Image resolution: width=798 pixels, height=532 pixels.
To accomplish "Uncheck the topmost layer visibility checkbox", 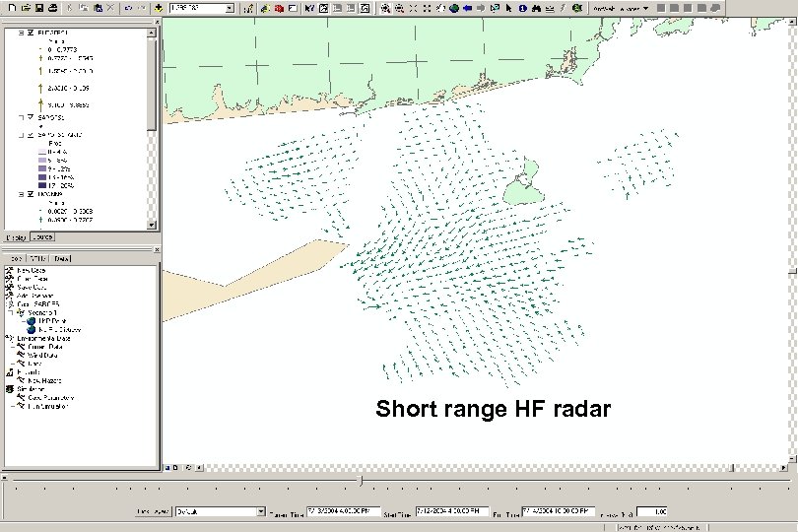I will pos(31,33).
